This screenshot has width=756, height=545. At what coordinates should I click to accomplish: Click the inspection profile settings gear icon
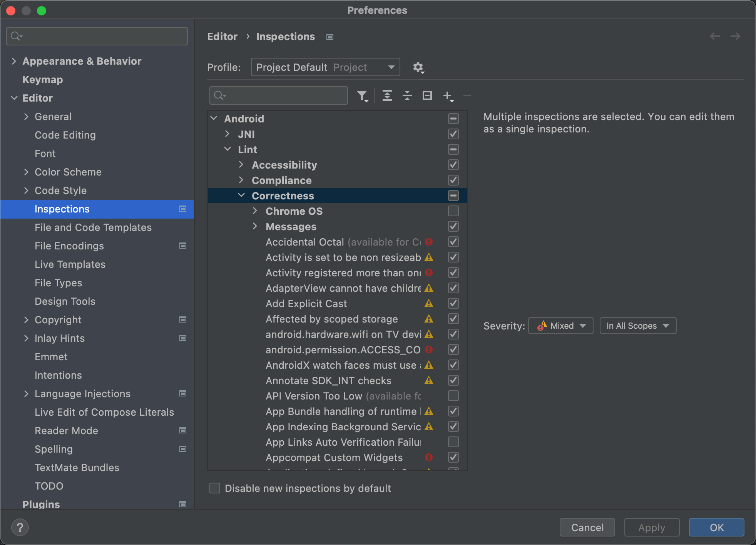click(418, 67)
